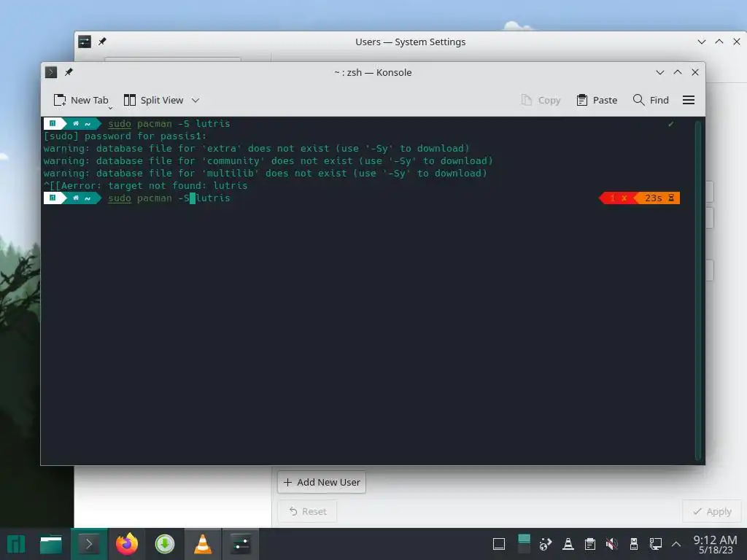Switch to System Settings from the taskbar
747x560 pixels.
[x=241, y=544]
